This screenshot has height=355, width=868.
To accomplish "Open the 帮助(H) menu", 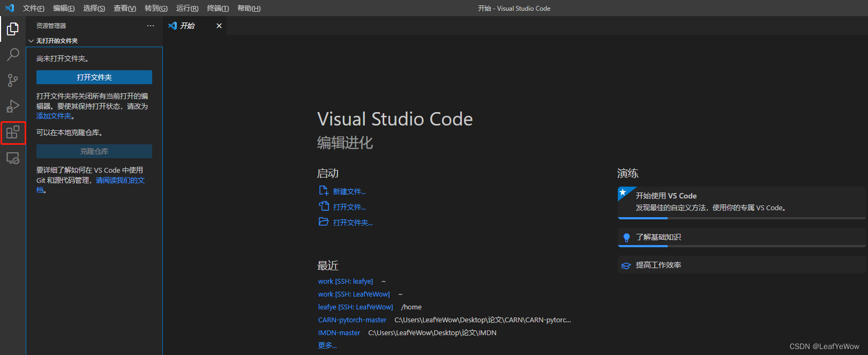I will pyautogui.click(x=249, y=8).
